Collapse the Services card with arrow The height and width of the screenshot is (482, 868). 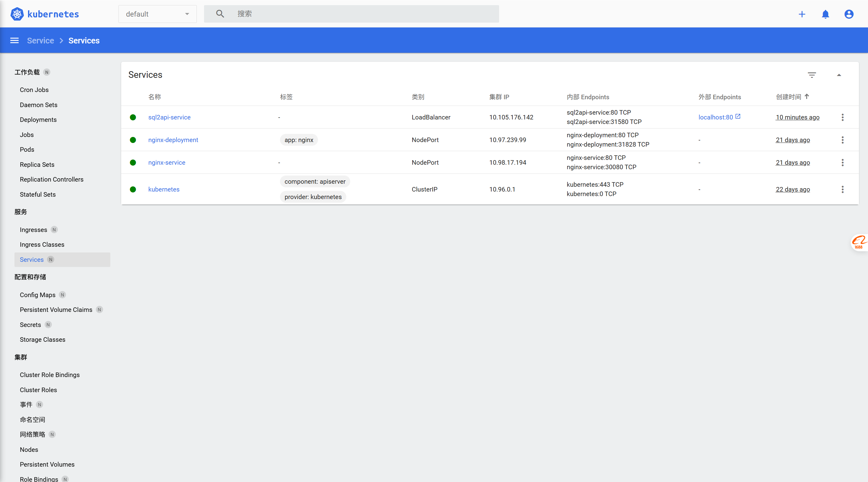[839, 75]
